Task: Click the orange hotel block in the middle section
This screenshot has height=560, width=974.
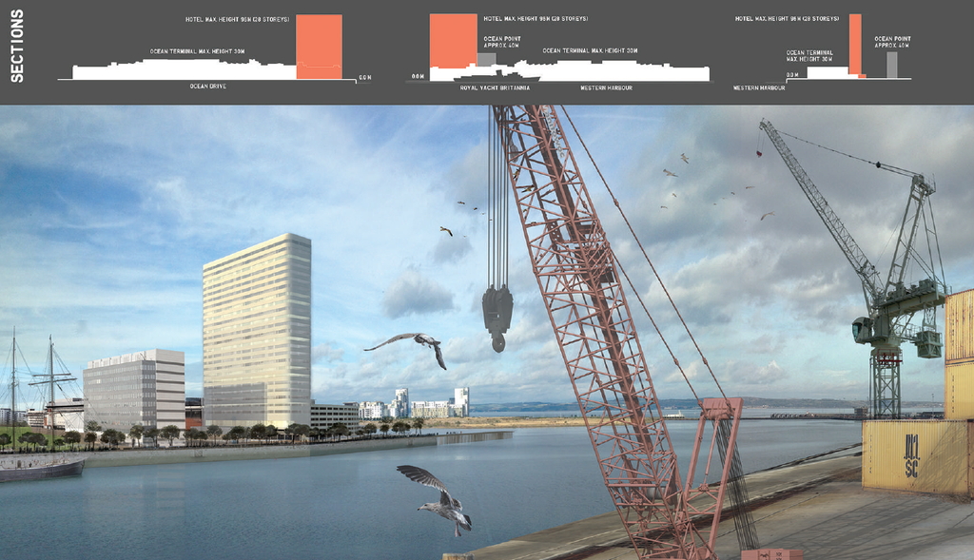Action: 453,41
